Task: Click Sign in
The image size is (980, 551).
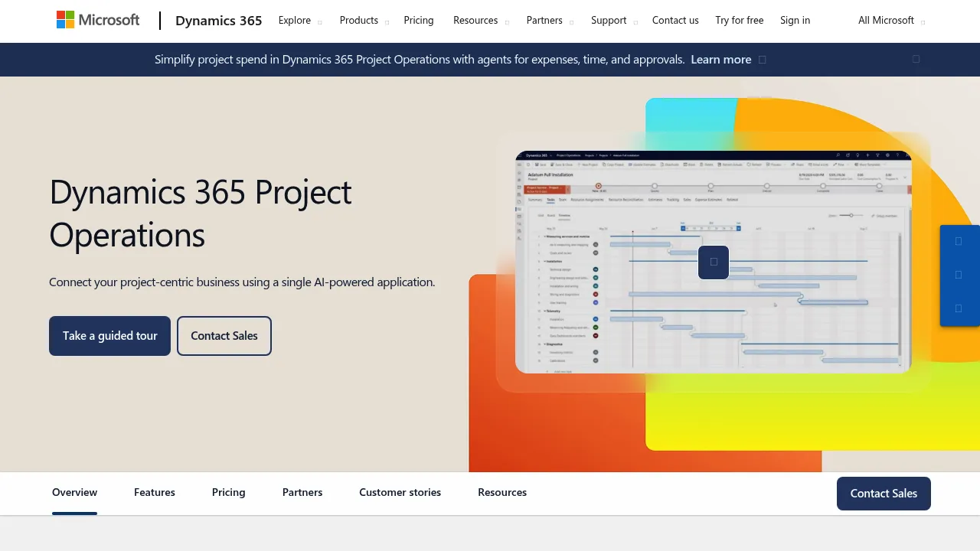Action: click(795, 21)
